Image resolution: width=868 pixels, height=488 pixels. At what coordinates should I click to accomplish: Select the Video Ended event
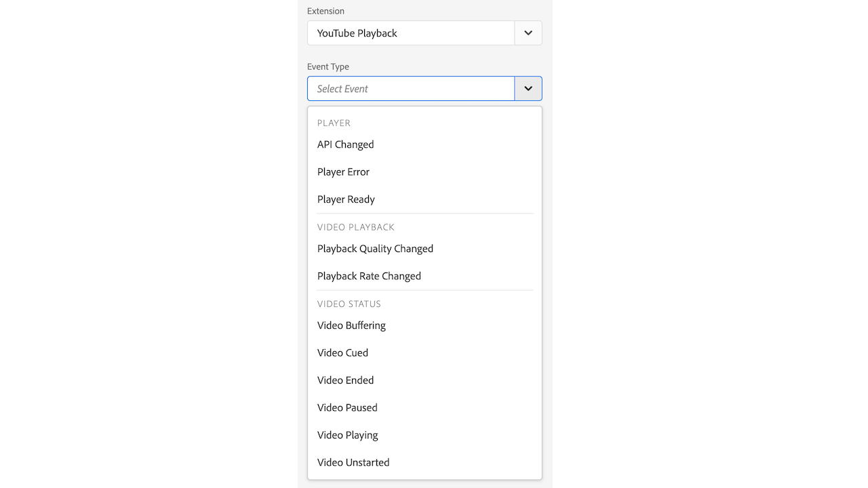[x=345, y=380]
